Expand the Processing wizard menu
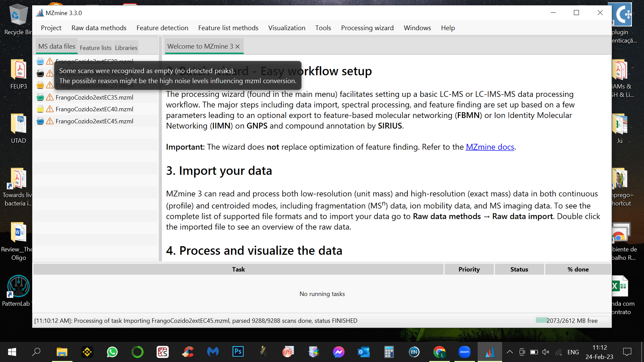The width and height of the screenshot is (644, 362). [x=367, y=28]
